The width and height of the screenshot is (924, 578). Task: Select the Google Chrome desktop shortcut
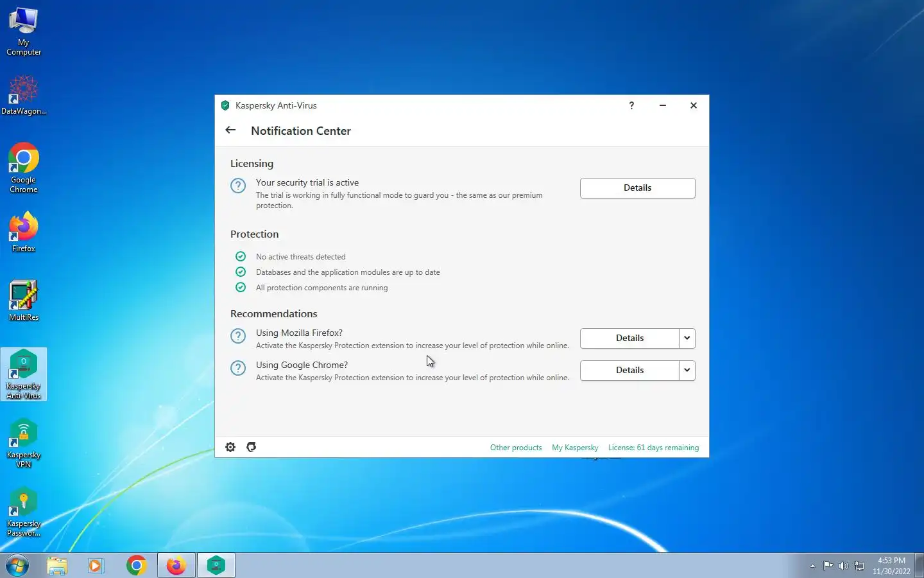pos(24,168)
